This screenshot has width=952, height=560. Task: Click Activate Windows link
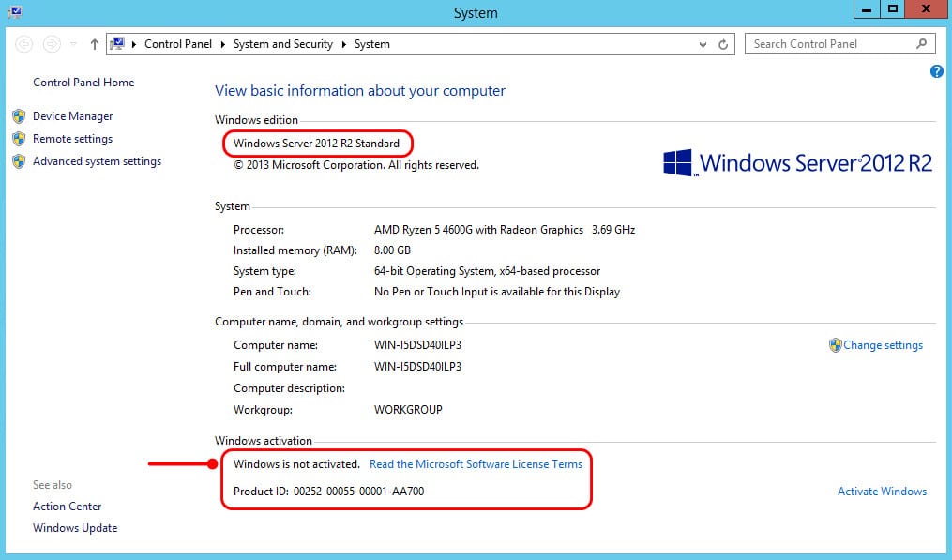pos(883,492)
